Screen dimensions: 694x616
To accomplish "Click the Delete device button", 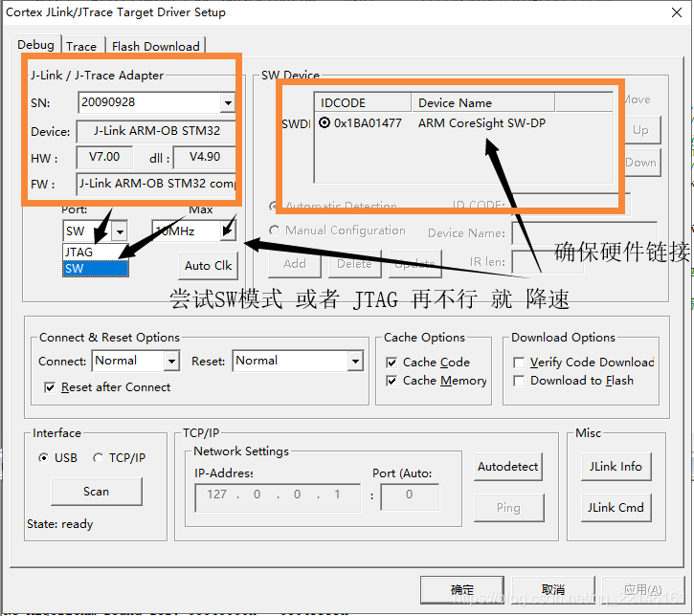I will (354, 264).
